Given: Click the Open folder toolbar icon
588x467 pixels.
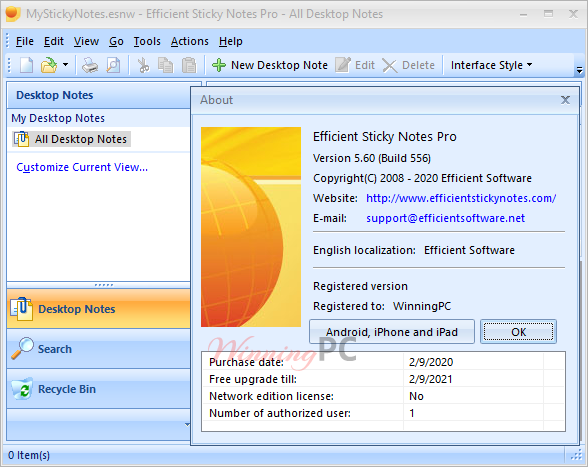Looking at the screenshot, I should point(49,65).
